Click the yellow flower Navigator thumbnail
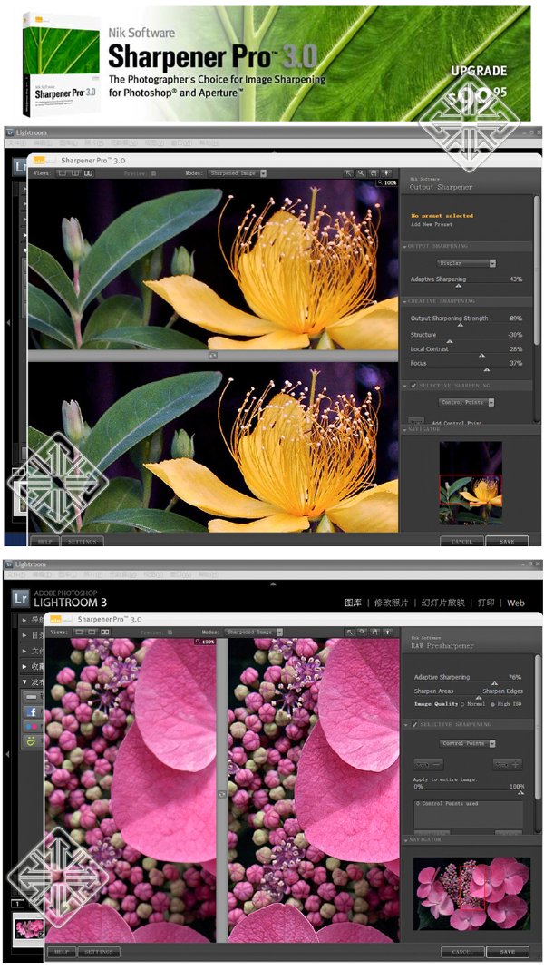The height and width of the screenshot is (980, 544). click(471, 483)
